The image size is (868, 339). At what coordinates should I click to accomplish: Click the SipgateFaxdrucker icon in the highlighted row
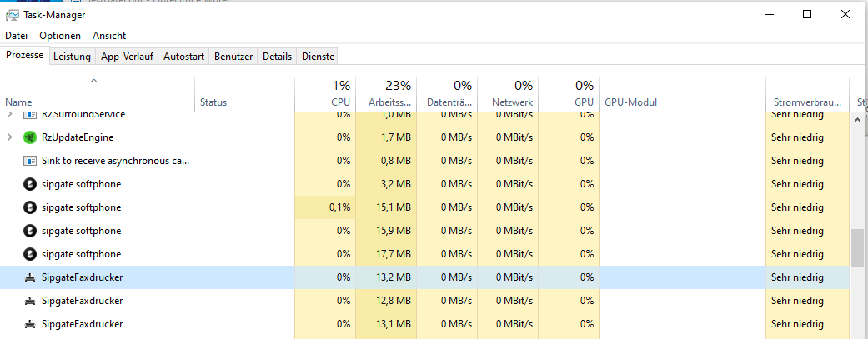30,277
